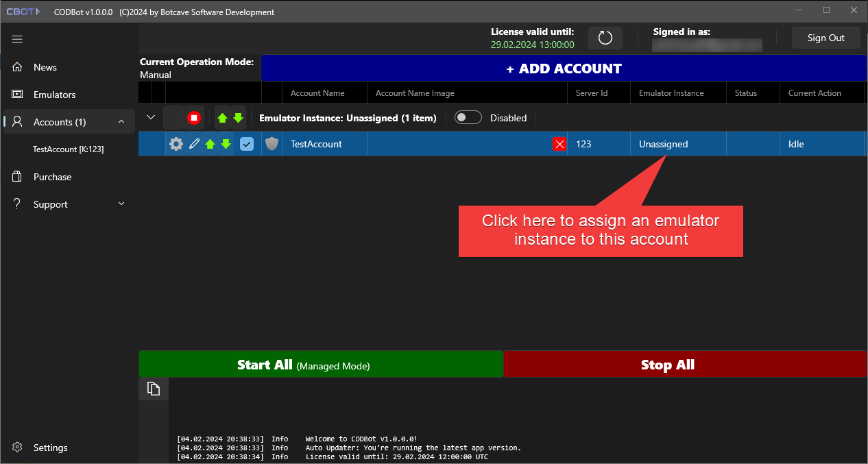
Task: Toggle the hamburger navigation menu
Action: (x=18, y=39)
